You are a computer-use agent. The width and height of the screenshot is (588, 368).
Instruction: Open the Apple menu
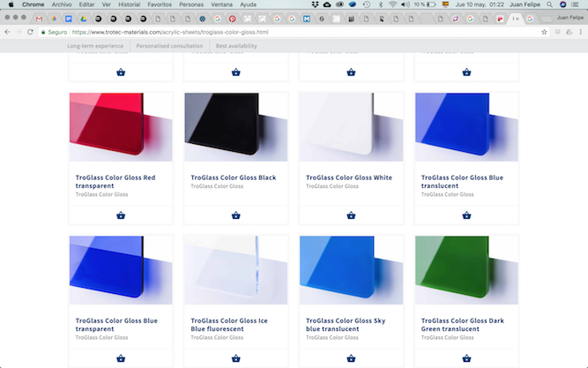tap(11, 4)
